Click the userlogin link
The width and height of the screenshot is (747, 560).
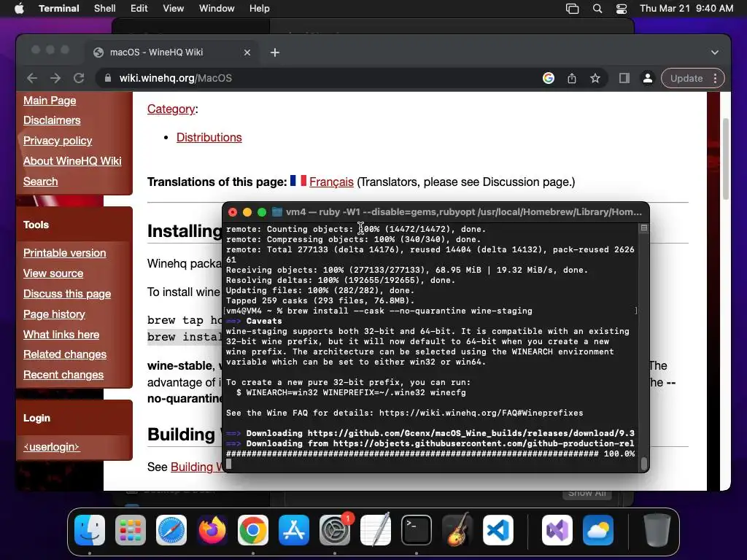pyautogui.click(x=52, y=447)
